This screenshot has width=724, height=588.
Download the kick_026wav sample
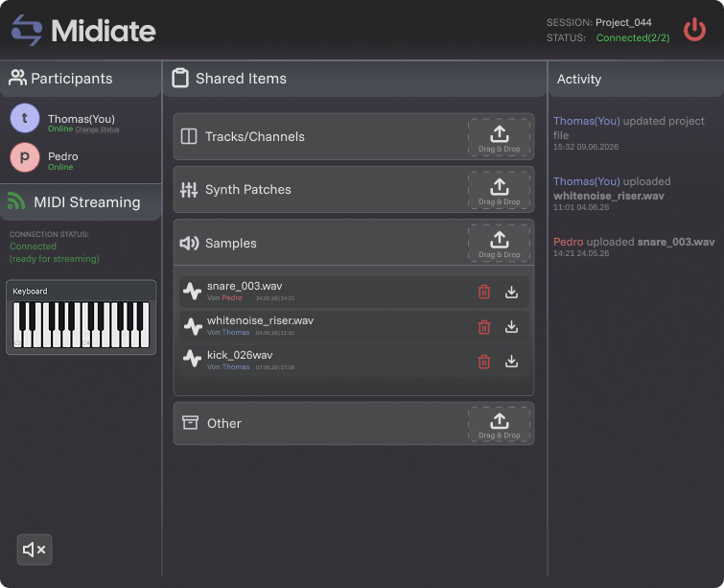click(511, 362)
